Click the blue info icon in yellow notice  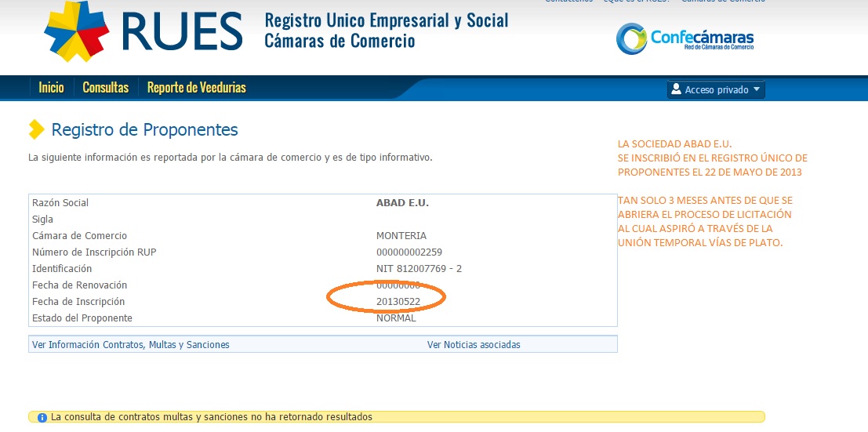(42, 417)
